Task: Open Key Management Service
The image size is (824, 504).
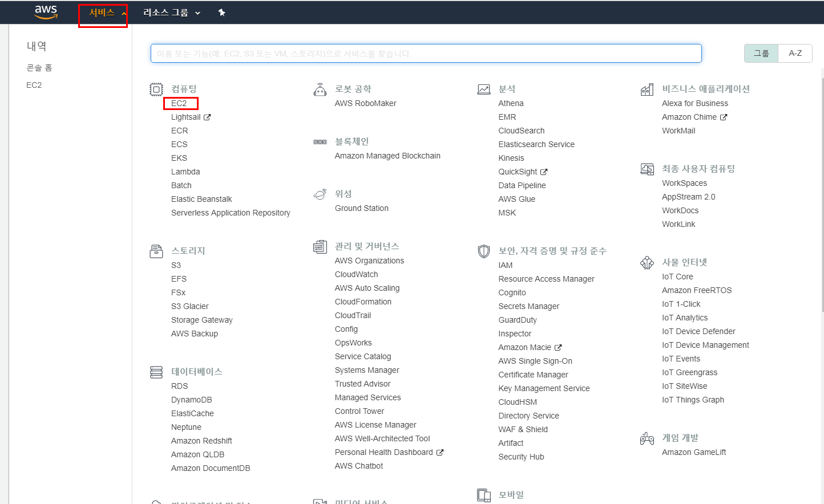Action: (x=544, y=388)
